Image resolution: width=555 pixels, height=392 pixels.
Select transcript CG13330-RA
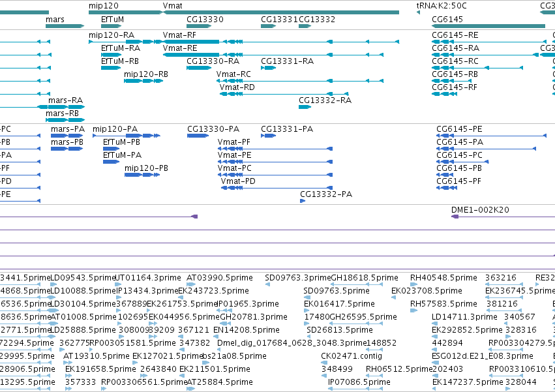pyautogui.click(x=213, y=61)
